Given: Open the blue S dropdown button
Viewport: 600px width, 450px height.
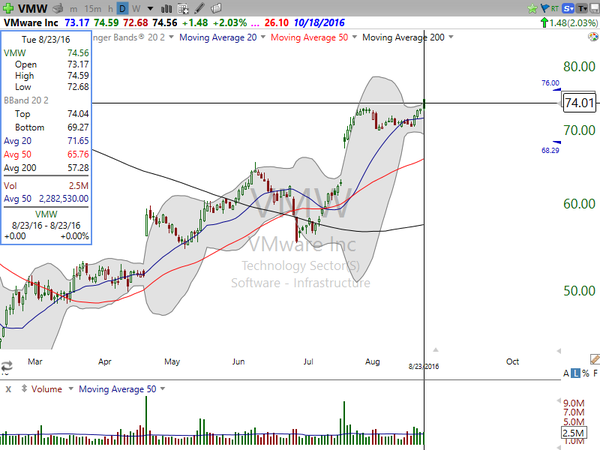Looking at the screenshot, I should 569,8.
